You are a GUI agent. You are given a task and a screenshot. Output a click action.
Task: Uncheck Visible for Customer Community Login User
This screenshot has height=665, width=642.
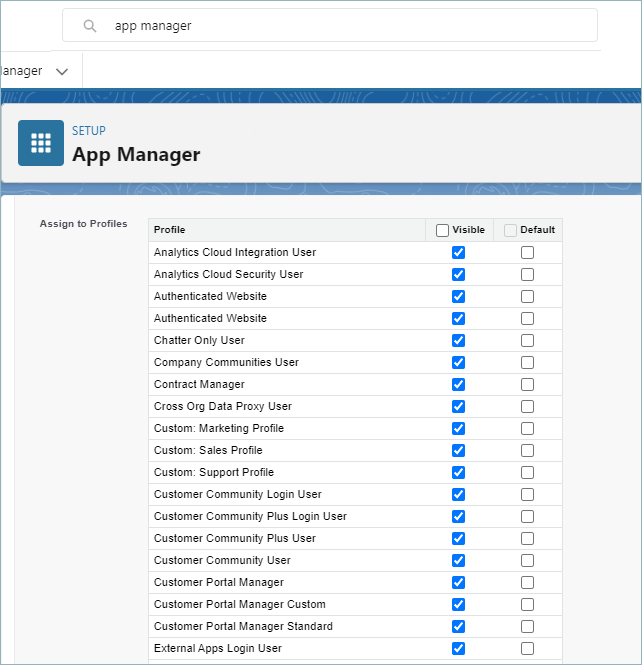tap(458, 495)
